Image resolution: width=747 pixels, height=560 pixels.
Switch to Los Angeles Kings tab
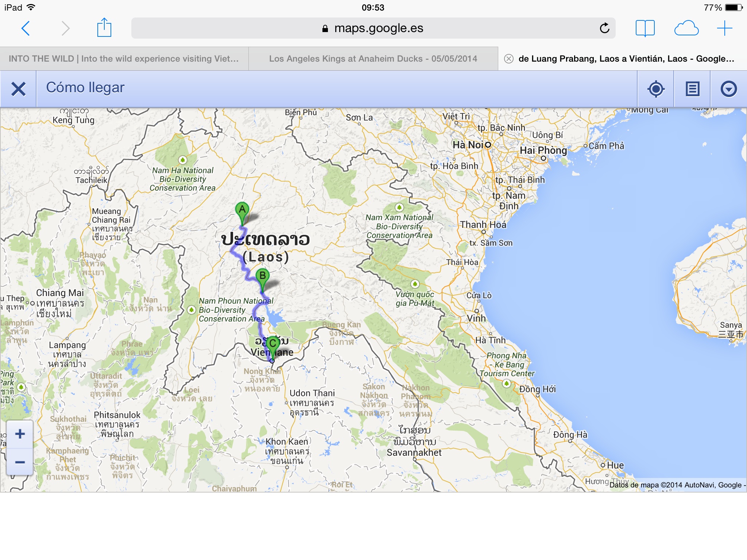[x=373, y=59]
